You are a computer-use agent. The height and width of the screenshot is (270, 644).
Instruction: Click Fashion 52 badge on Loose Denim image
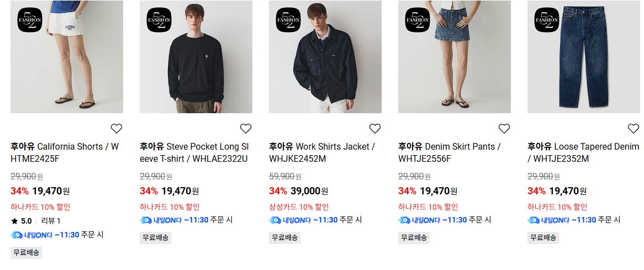(547, 20)
